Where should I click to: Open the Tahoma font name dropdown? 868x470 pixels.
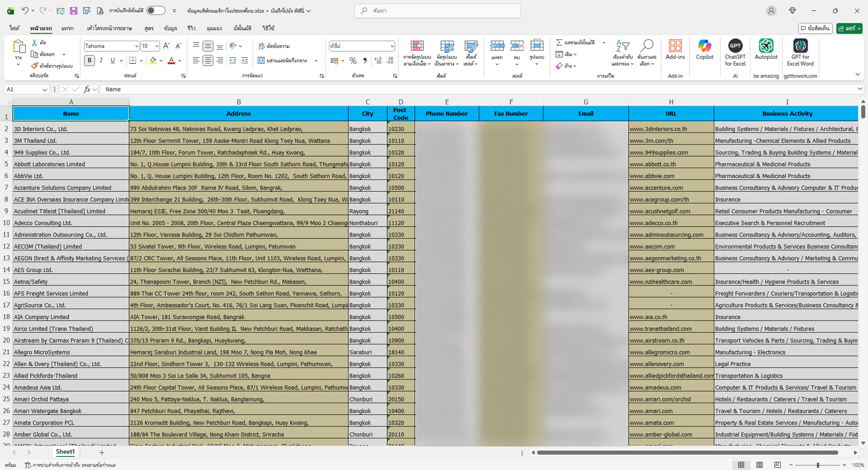point(136,46)
